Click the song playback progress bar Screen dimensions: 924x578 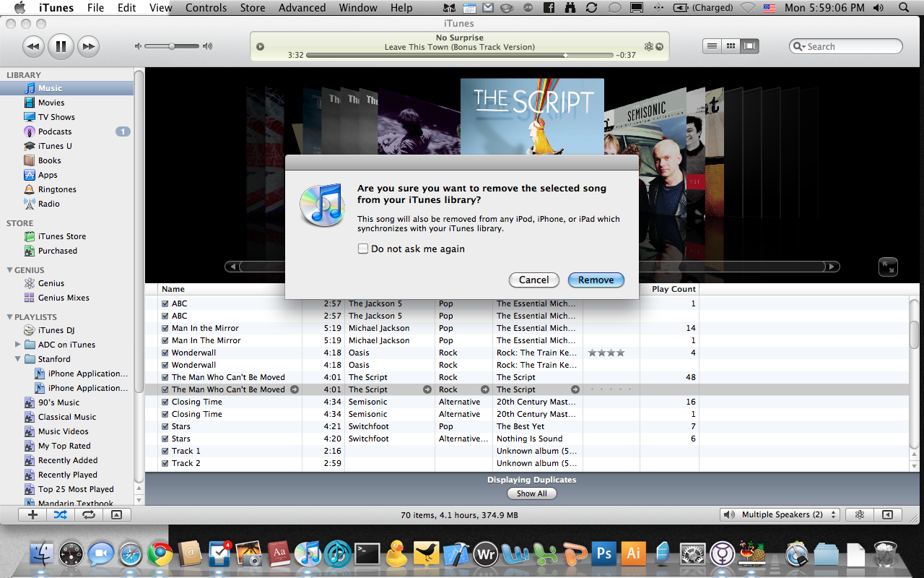[x=459, y=55]
